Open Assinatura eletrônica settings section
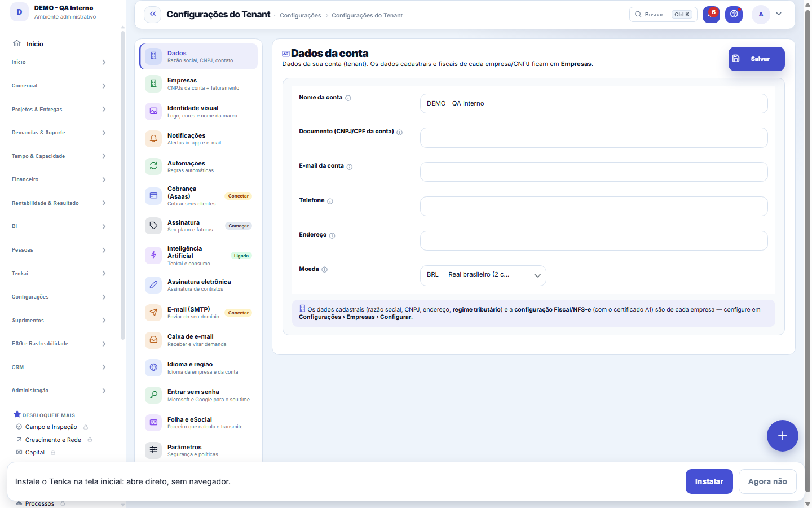The height and width of the screenshot is (508, 812). 198,285
